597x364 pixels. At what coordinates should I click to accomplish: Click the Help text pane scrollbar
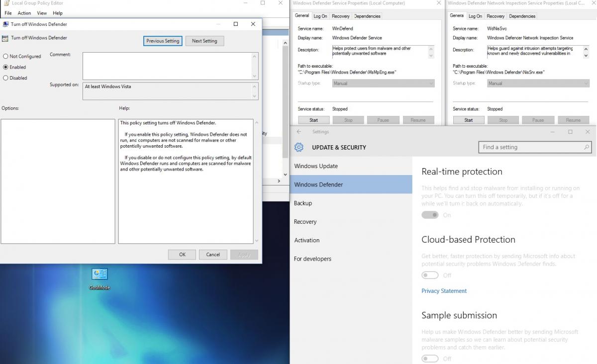click(257, 182)
